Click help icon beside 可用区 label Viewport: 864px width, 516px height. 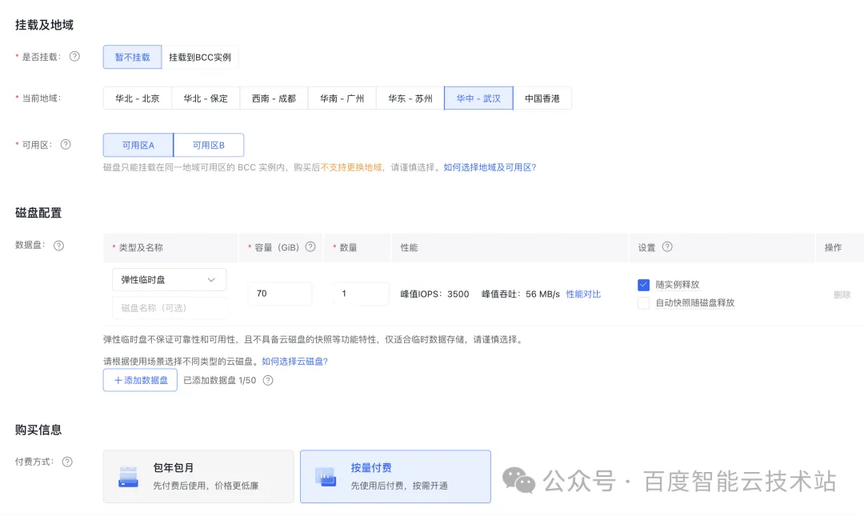pyautogui.click(x=66, y=145)
